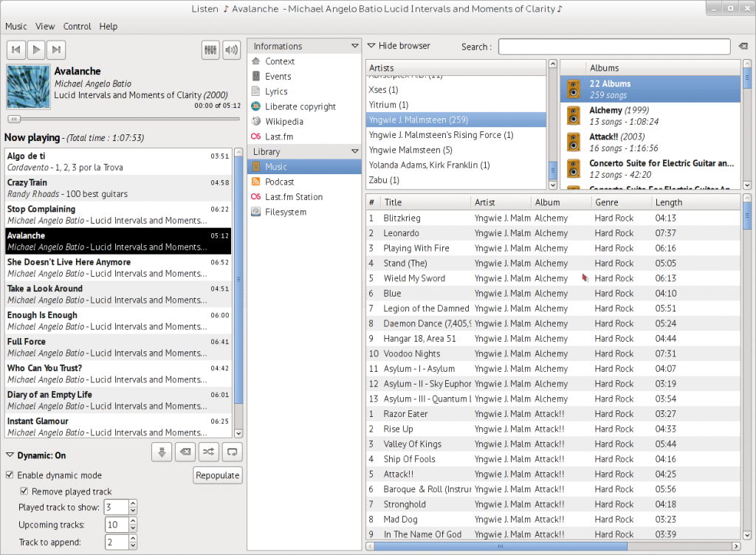Click the Last.fm icon under Informations
Viewport: 756px width, 555px height.
pyautogui.click(x=256, y=137)
